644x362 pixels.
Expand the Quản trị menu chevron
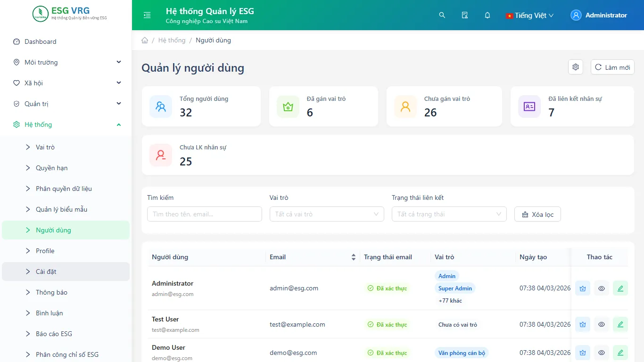pos(119,104)
